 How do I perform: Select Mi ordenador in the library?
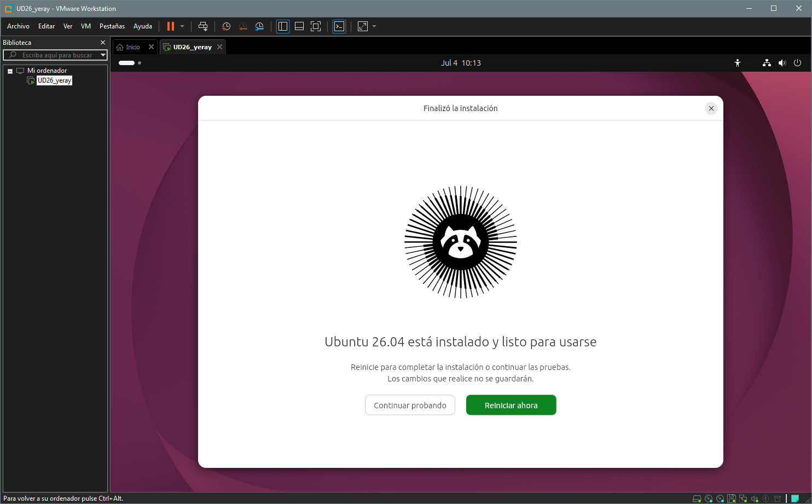click(47, 71)
